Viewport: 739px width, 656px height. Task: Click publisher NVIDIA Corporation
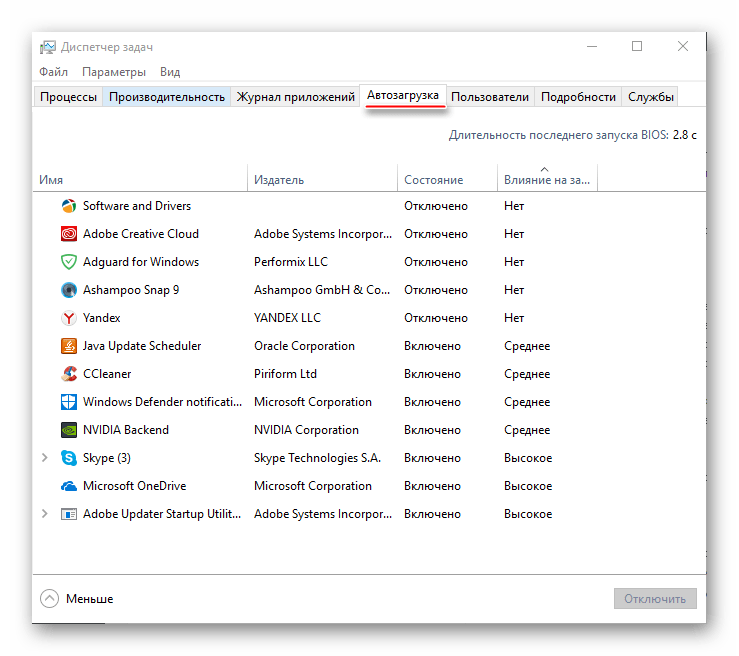click(306, 430)
